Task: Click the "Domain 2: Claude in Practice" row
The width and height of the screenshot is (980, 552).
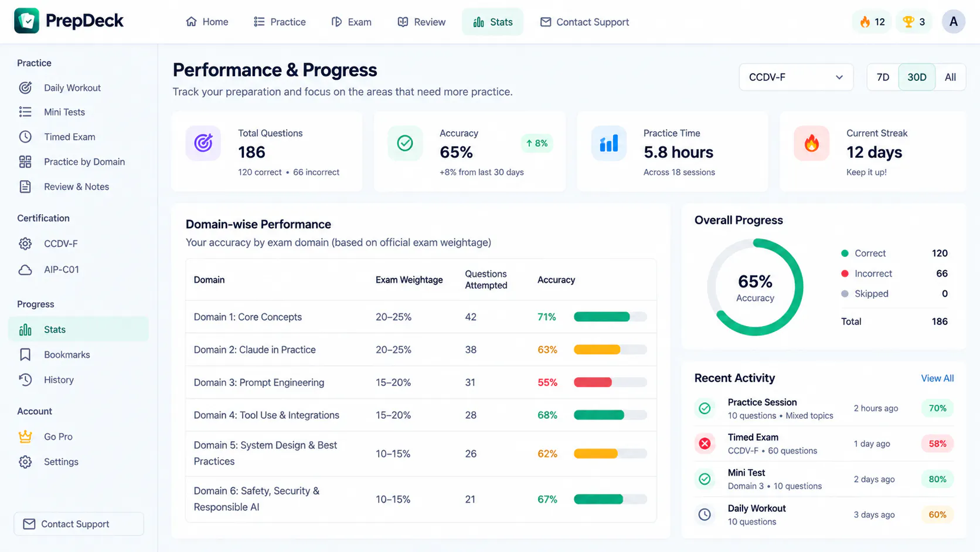Action: tap(421, 350)
